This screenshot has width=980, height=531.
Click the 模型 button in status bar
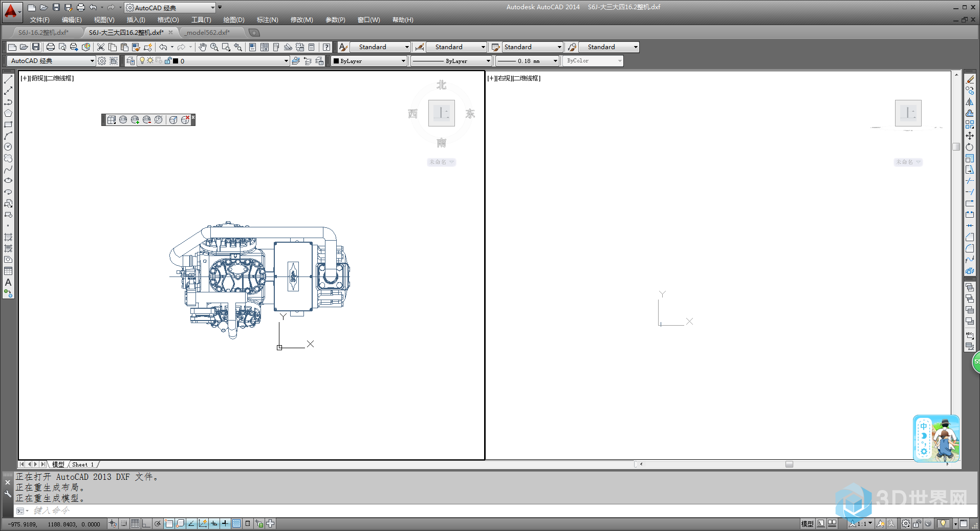click(x=807, y=523)
